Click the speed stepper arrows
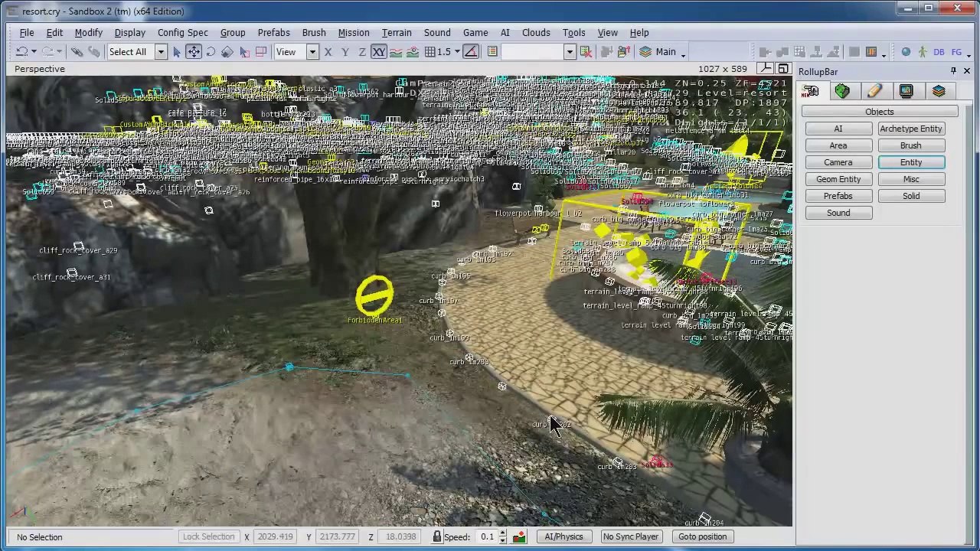Image resolution: width=980 pixels, height=551 pixels. pyautogui.click(x=502, y=536)
